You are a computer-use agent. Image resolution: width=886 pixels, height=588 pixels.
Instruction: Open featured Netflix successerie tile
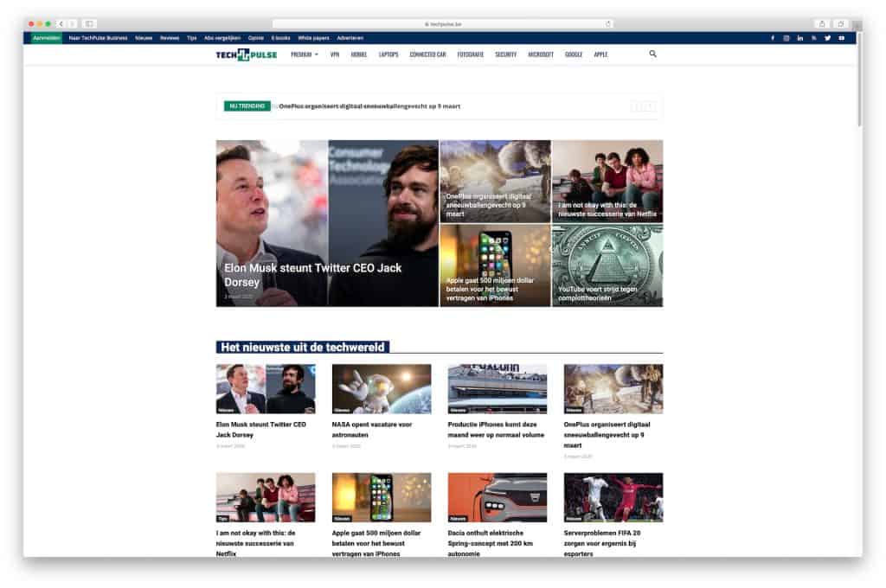click(x=607, y=181)
